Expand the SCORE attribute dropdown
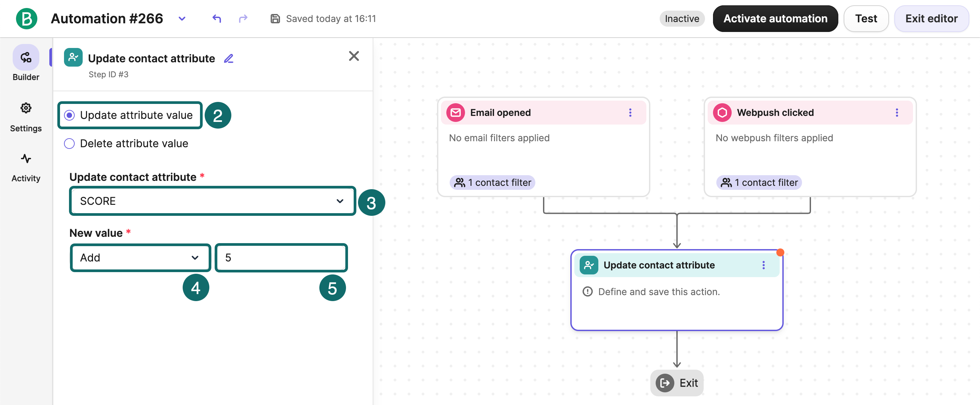Viewport: 980px width, 405px height. pos(212,201)
